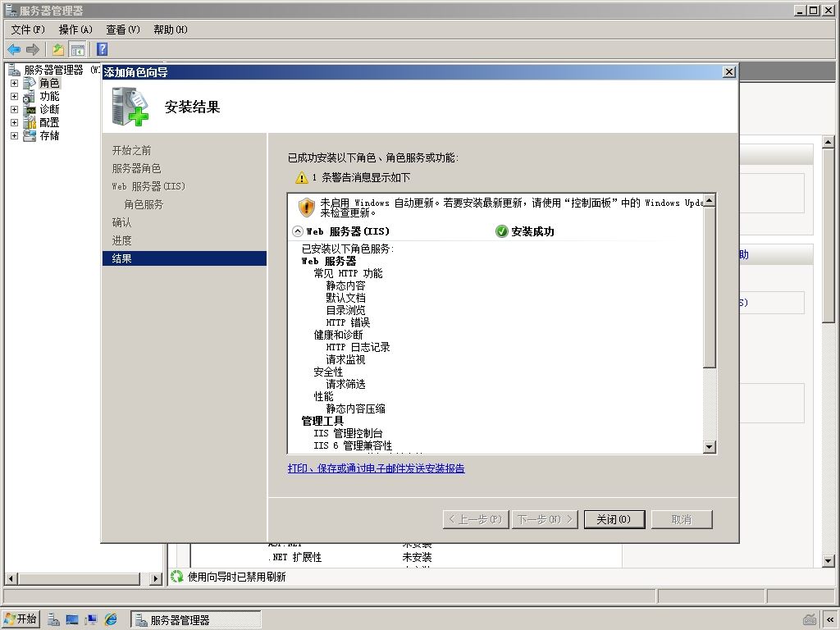Click the HTTP 日志记录 entry in results
Screen dimensions: 840x630
(x=358, y=347)
